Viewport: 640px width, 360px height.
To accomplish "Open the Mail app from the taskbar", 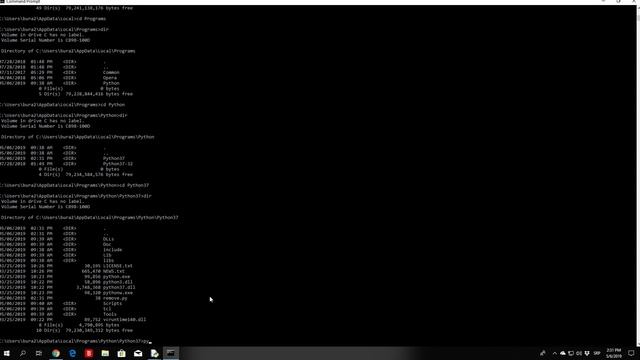I will (x=138, y=353).
